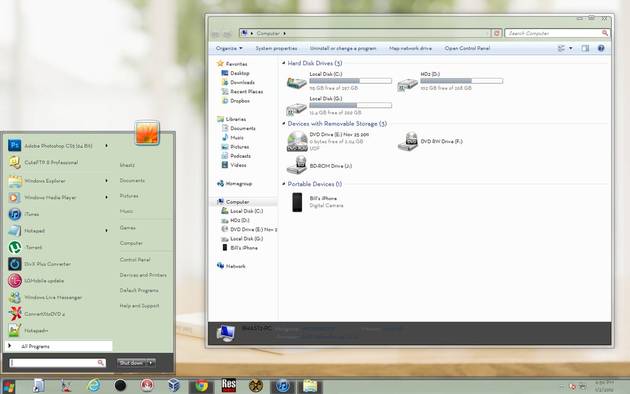Open Documents from Start menu right pane
The width and height of the screenshot is (630, 394).
coord(132,180)
